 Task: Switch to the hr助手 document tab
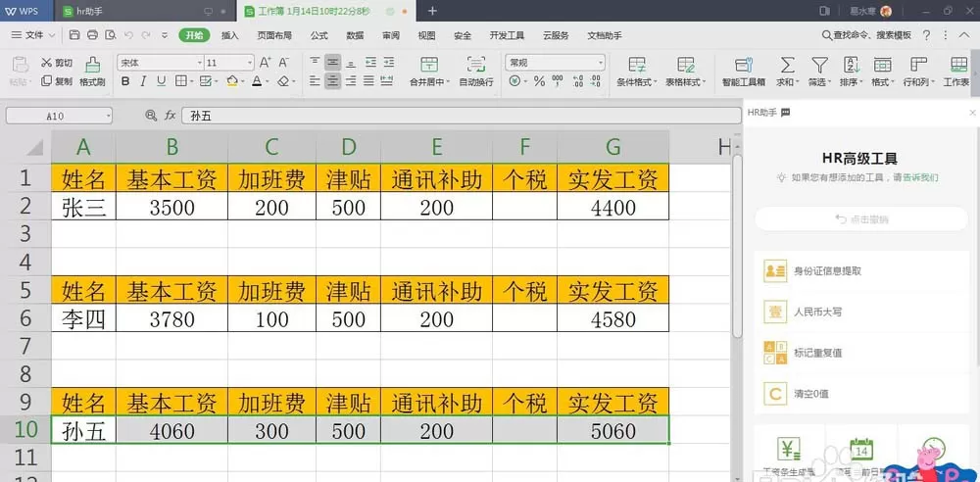(145, 11)
